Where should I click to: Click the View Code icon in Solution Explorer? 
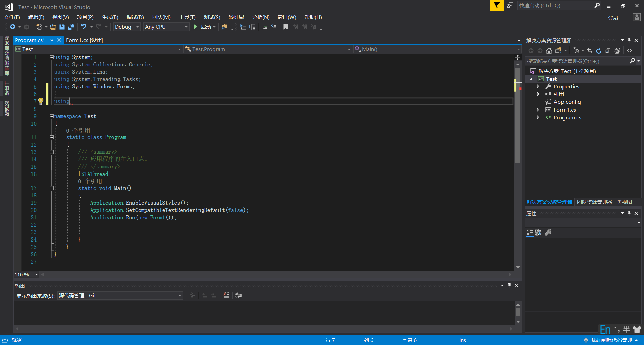(629, 51)
